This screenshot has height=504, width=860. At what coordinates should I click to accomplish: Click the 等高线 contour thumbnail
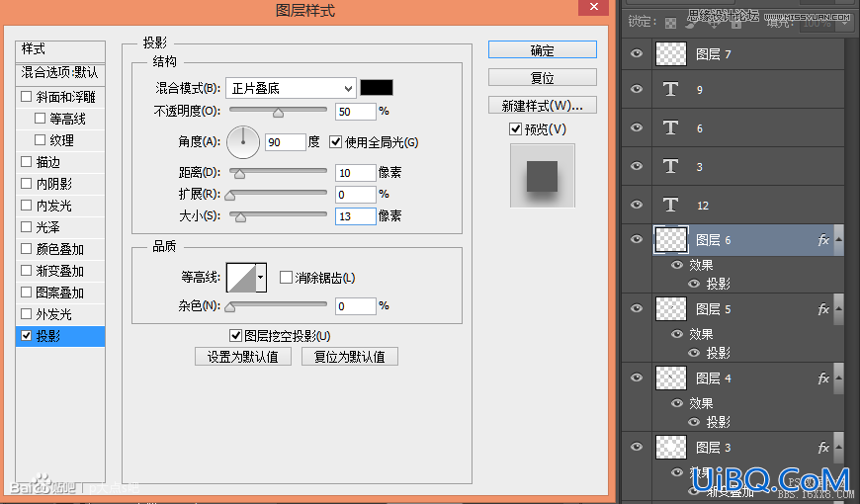click(241, 278)
